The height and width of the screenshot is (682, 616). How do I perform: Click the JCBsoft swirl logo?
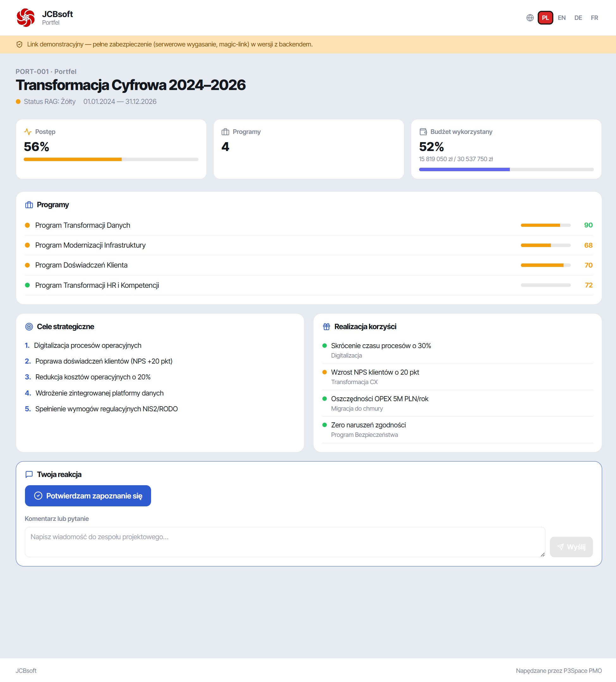tap(26, 18)
